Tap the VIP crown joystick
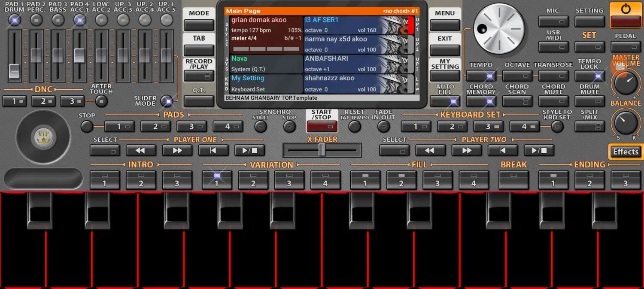The width and height of the screenshot is (644, 289). coord(43,137)
